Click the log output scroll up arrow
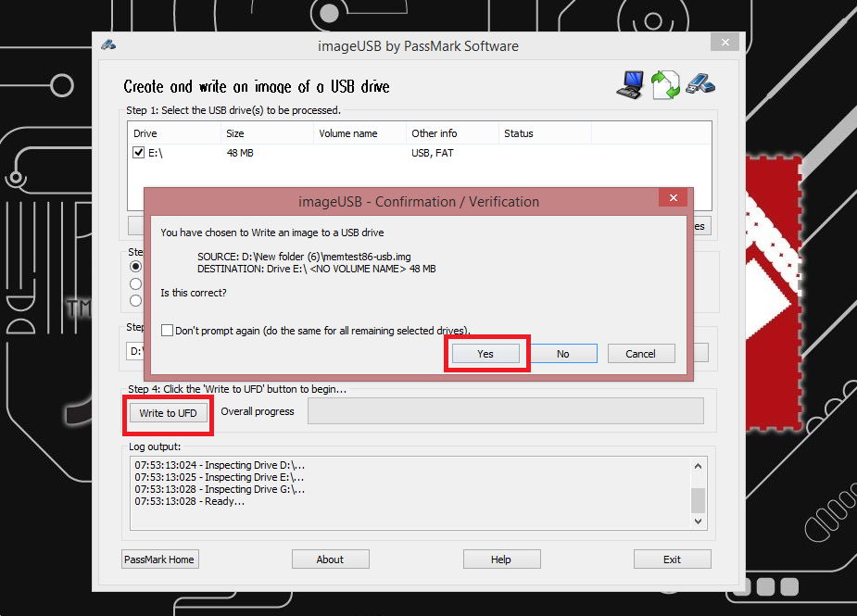857x616 pixels. tap(698, 466)
